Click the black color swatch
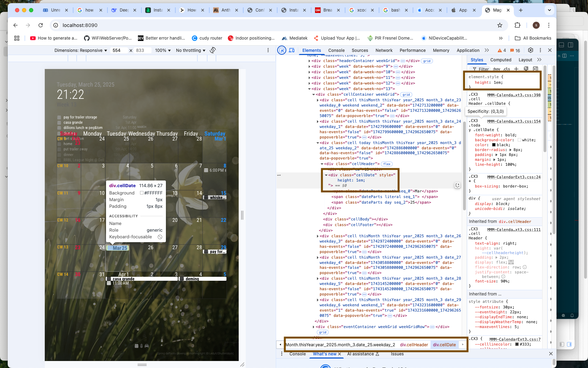The width and height of the screenshot is (588, 368). point(494,145)
